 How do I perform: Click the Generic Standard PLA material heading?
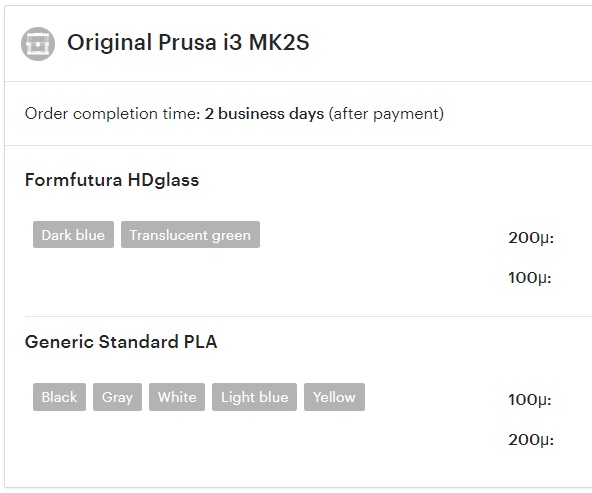coord(121,342)
